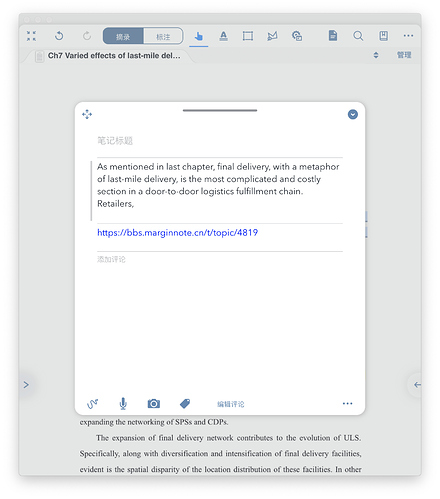Open the document page icon in toolbar
This screenshot has height=499, width=440.
coord(333,35)
